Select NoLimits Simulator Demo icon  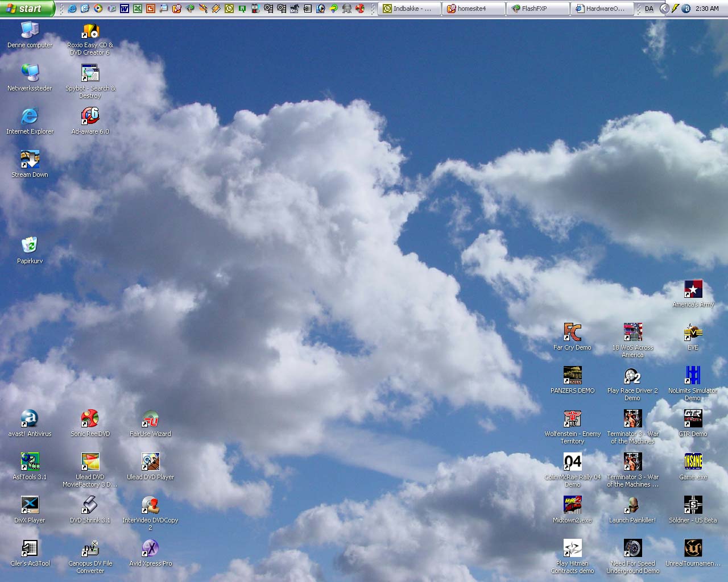click(x=693, y=384)
